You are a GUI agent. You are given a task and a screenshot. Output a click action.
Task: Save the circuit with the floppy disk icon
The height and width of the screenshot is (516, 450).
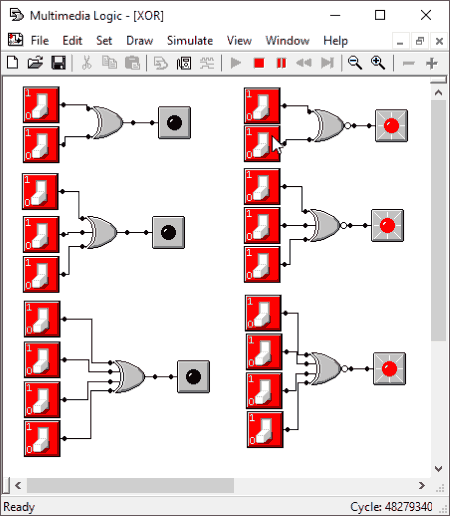[x=58, y=63]
